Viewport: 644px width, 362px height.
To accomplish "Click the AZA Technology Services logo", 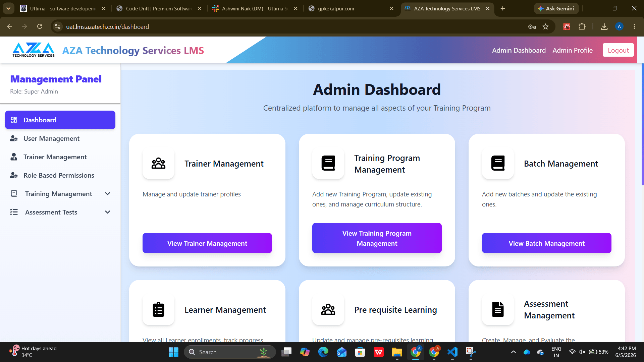I will (x=34, y=50).
